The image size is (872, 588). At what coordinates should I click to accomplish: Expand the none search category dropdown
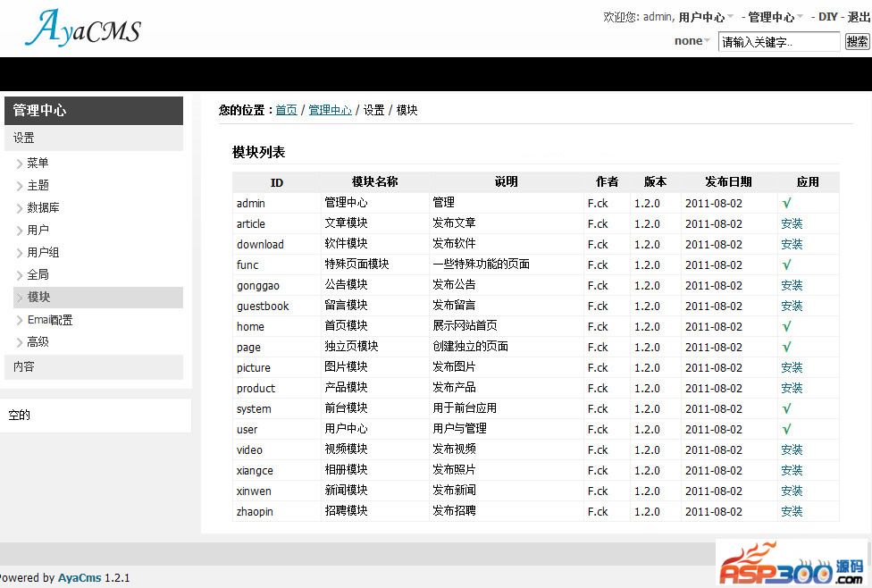pyautogui.click(x=692, y=41)
